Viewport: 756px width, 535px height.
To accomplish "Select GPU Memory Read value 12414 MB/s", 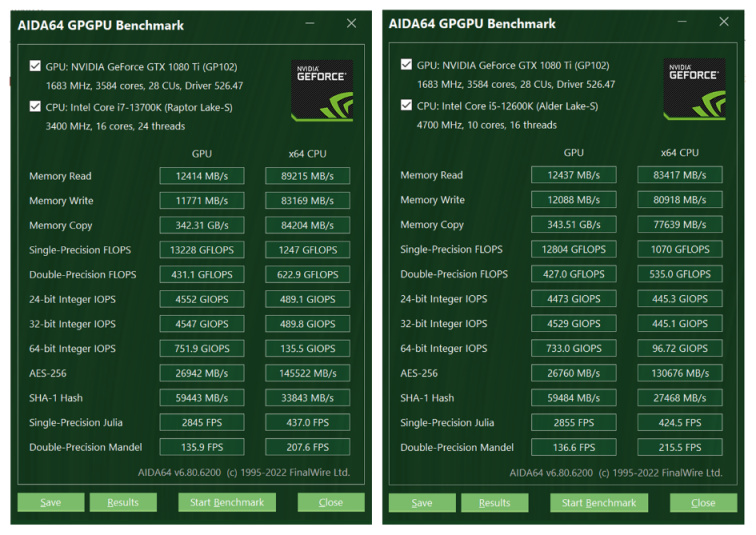I will [202, 176].
